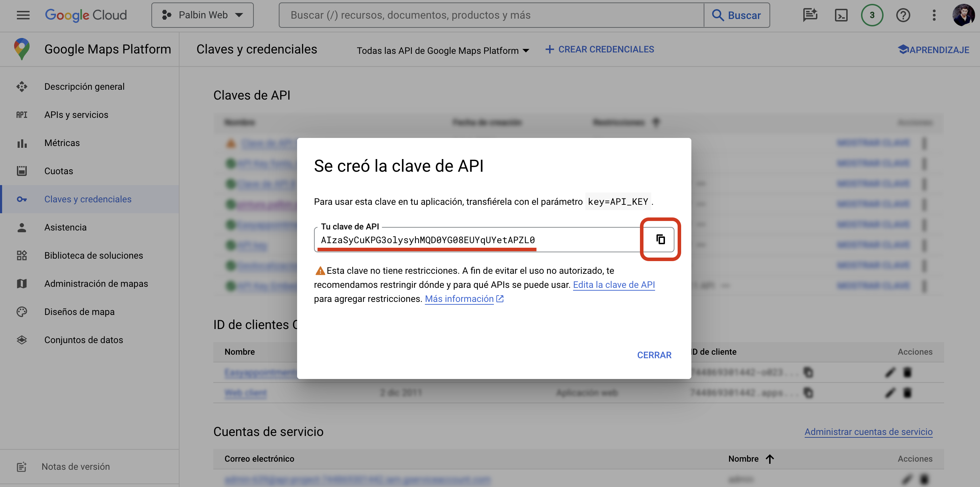Open Administrar cuentas de servicio link
The height and width of the screenshot is (487, 980).
click(868, 432)
